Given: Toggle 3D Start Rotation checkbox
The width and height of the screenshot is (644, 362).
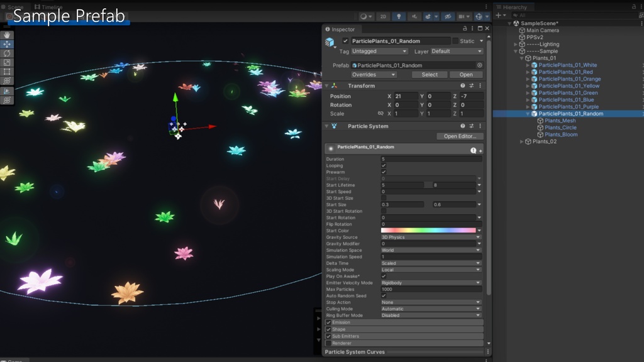Looking at the screenshot, I should pos(384,211).
